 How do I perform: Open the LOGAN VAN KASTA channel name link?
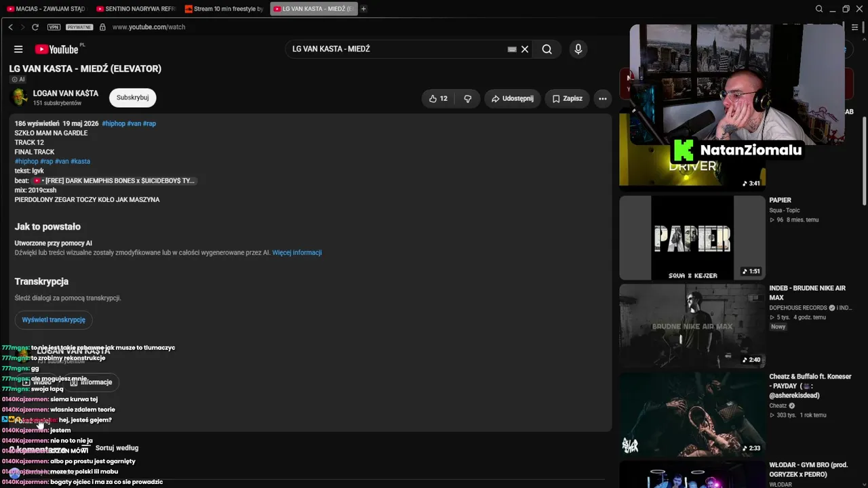66,94
